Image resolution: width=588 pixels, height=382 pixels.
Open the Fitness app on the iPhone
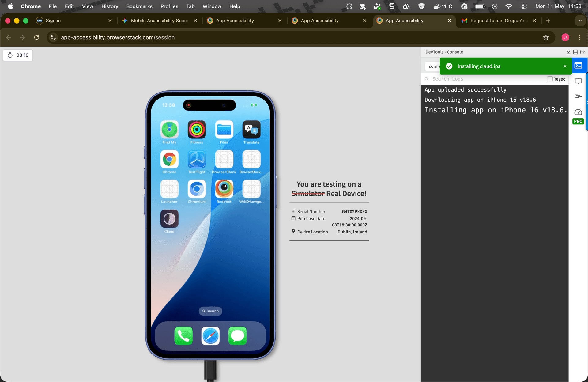[x=197, y=130]
